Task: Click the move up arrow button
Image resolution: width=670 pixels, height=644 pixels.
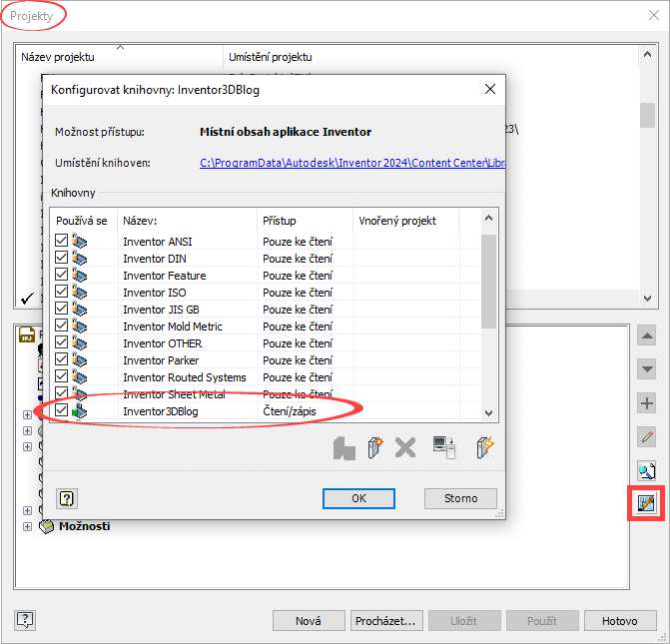Action: point(646,335)
